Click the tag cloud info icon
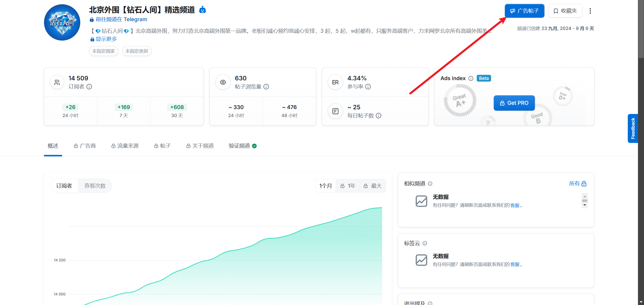This screenshot has height=305, width=644. click(x=425, y=243)
